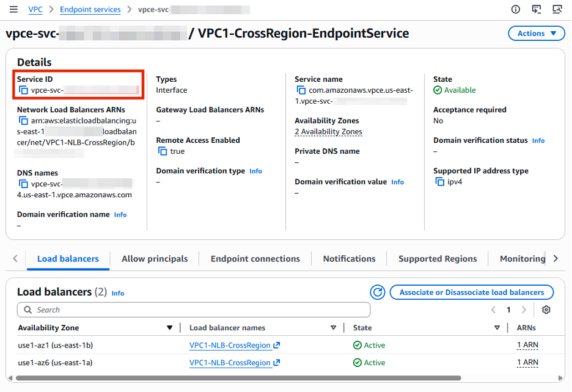Reveal hidden tabs with the right chevron
Screen dimensions: 572x392
pyautogui.click(x=555, y=258)
